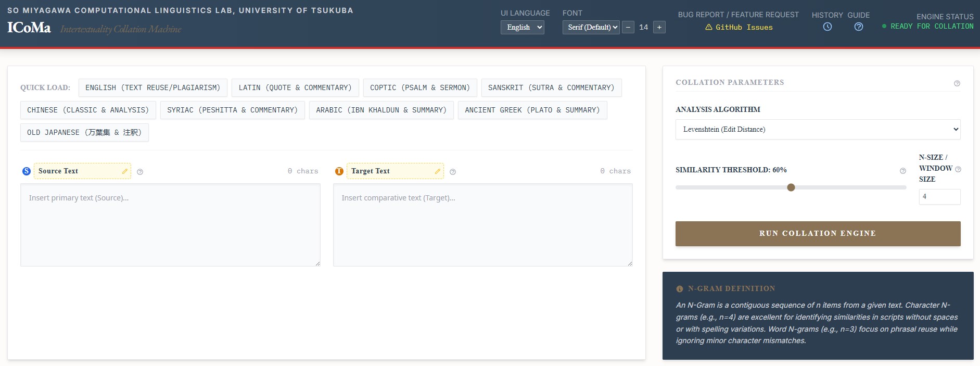Viewport: 980px width, 366px height.
Task: Open the History clock icon
Action: pos(828,27)
